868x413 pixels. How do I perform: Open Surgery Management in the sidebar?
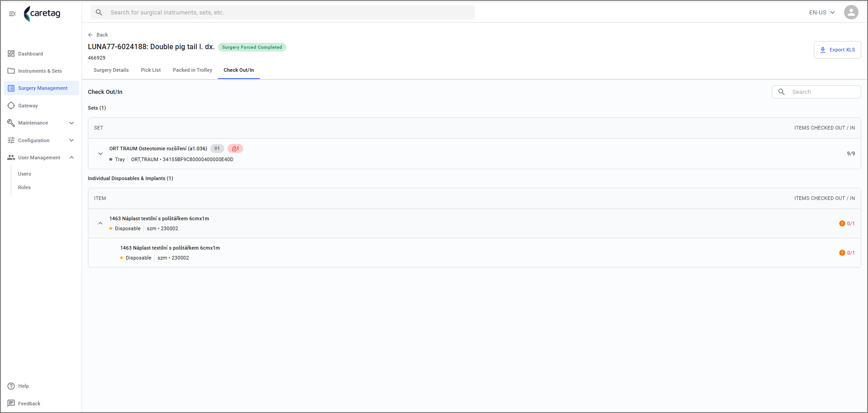41,88
